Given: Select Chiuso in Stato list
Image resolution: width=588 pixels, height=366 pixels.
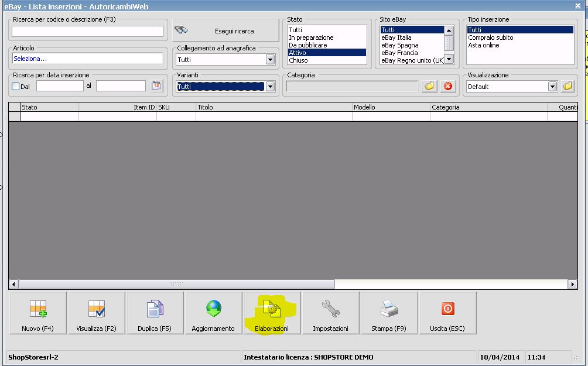Looking at the screenshot, I should [x=327, y=60].
